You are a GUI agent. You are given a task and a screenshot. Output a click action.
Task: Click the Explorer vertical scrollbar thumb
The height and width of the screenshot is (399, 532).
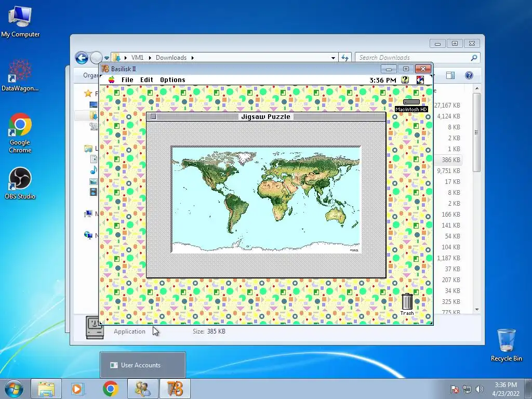(x=477, y=132)
